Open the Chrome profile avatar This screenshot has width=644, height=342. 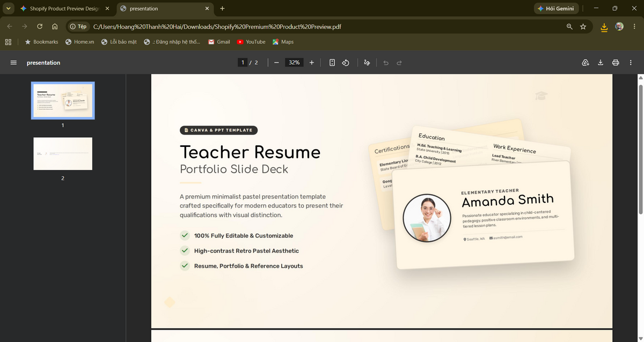pyautogui.click(x=619, y=26)
